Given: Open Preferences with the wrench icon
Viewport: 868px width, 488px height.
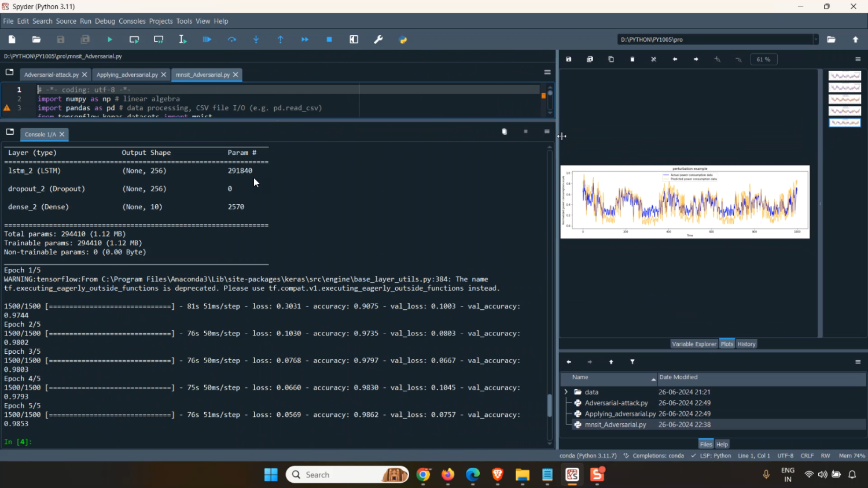Looking at the screenshot, I should click(x=378, y=39).
